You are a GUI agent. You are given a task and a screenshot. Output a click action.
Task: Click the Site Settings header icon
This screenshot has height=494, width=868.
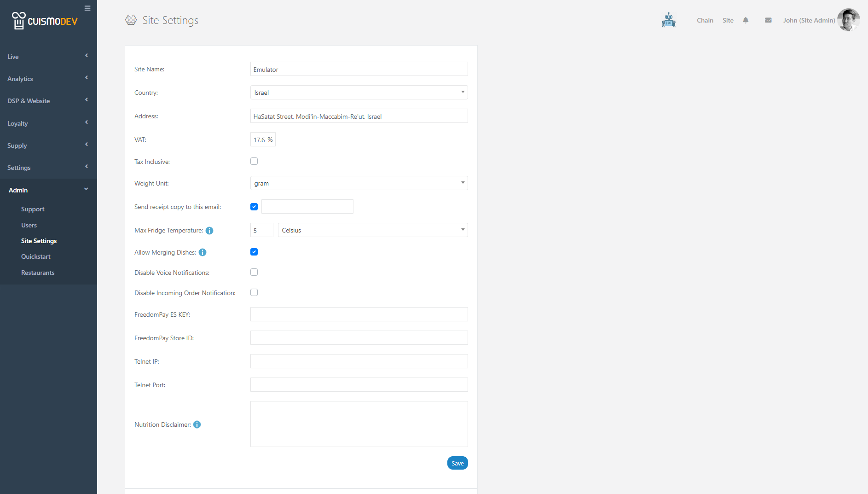click(131, 20)
